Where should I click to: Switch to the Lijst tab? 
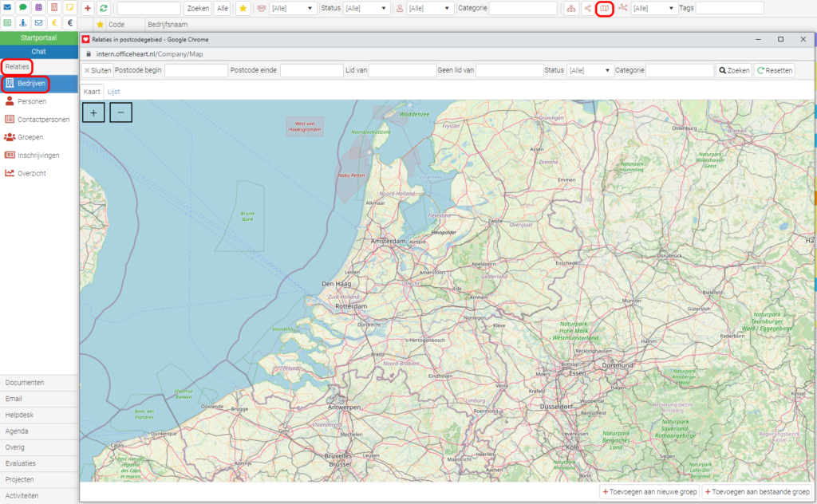(x=114, y=92)
